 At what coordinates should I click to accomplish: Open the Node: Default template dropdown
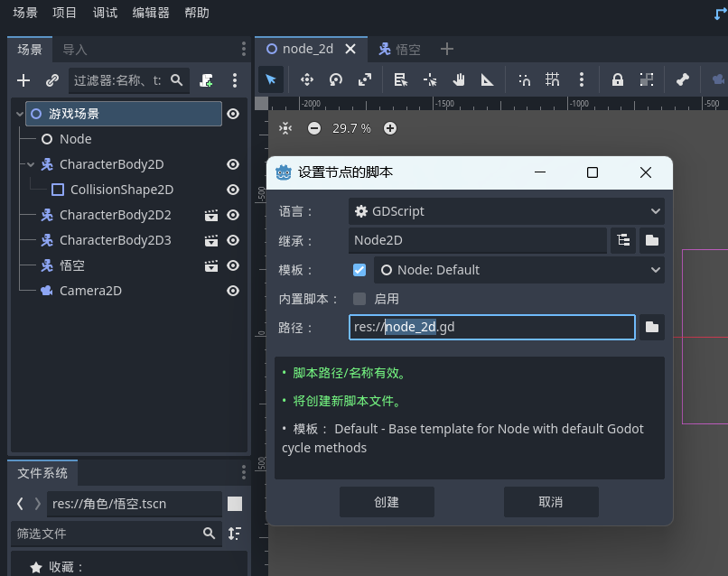518,270
